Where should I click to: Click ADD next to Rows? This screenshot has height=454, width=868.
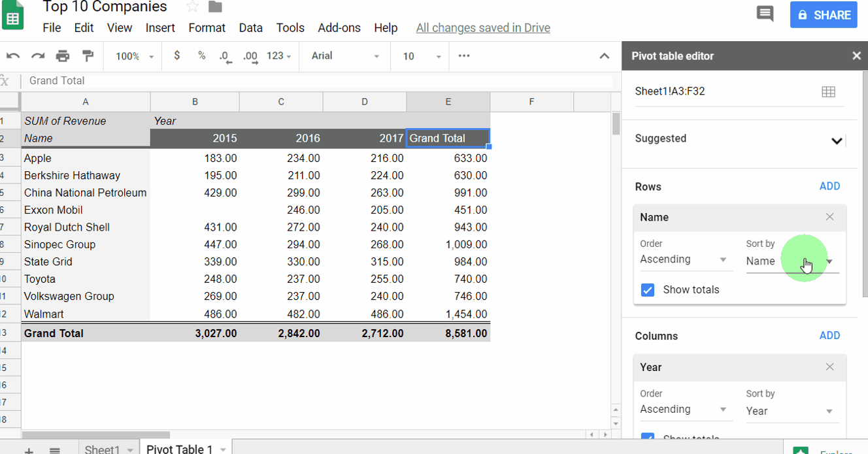tap(829, 186)
